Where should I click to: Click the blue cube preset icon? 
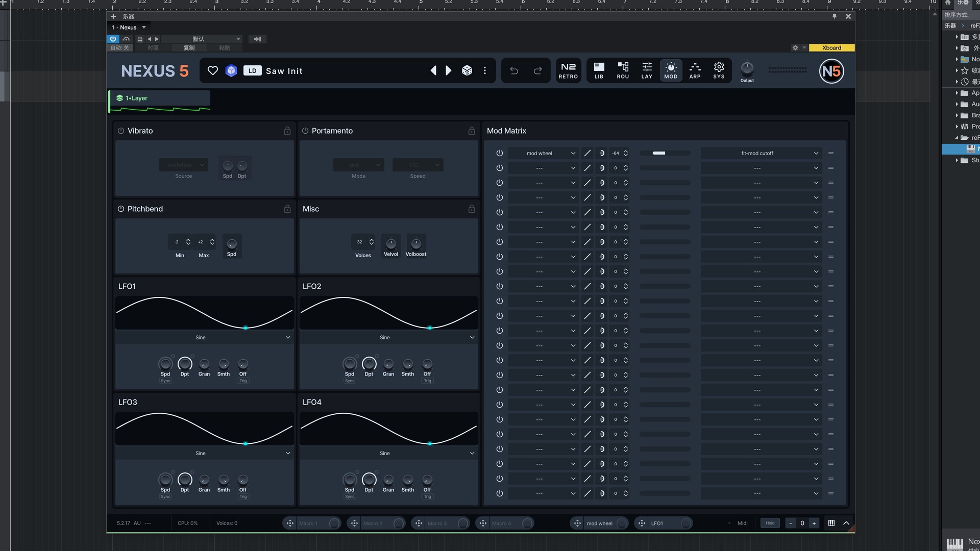point(231,71)
